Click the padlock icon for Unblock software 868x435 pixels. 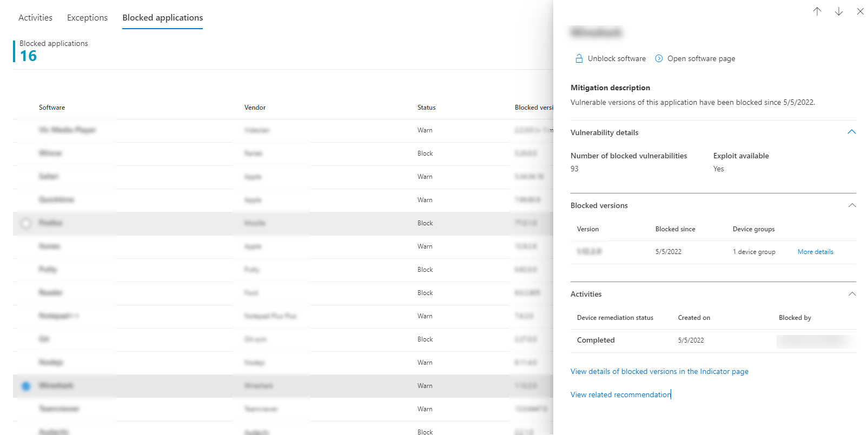pos(579,58)
